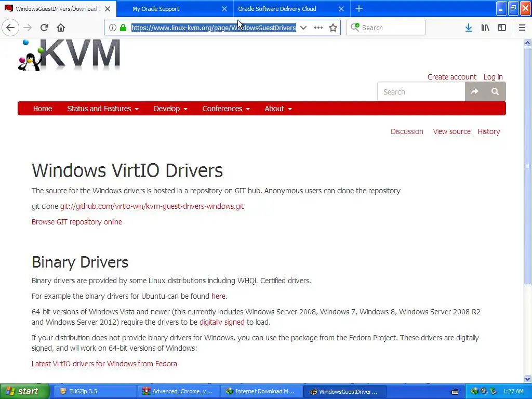Open the Windows start menu
This screenshot has width=532, height=399.
(x=24, y=392)
